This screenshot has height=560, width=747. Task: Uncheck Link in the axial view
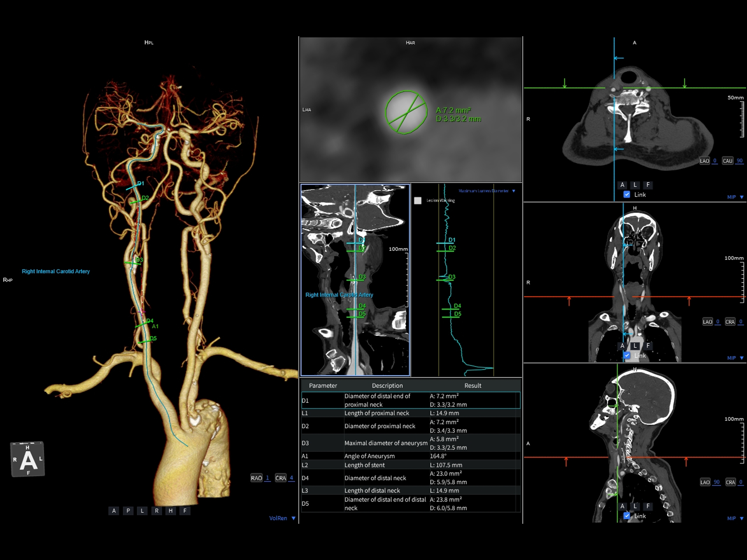click(626, 194)
